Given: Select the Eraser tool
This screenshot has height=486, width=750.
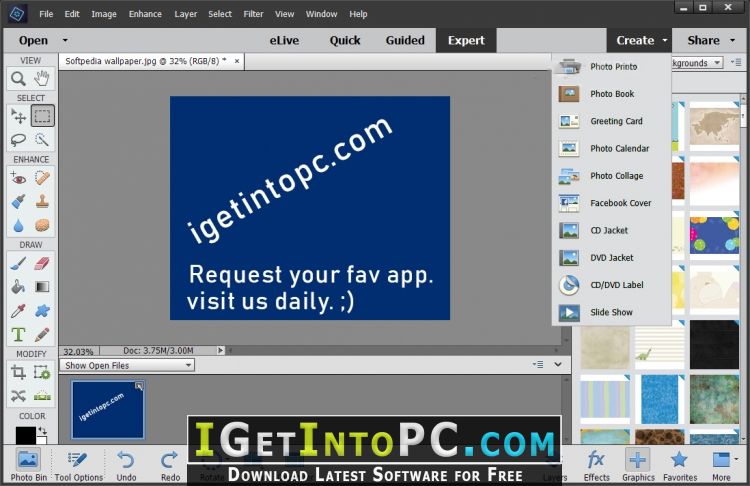Looking at the screenshot, I should tap(42, 264).
